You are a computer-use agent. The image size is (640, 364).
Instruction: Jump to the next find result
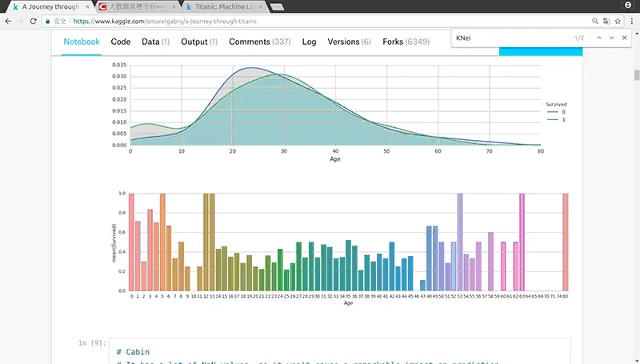(611, 38)
